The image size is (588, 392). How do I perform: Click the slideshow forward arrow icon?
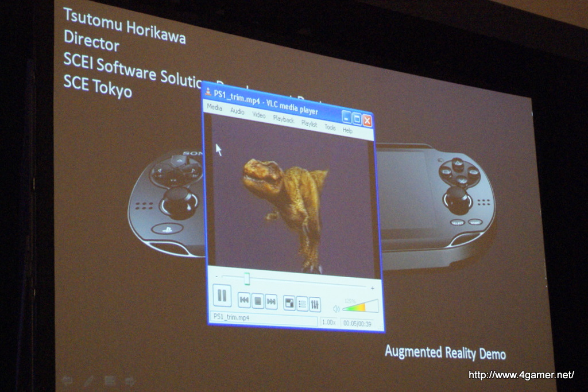[130, 382]
